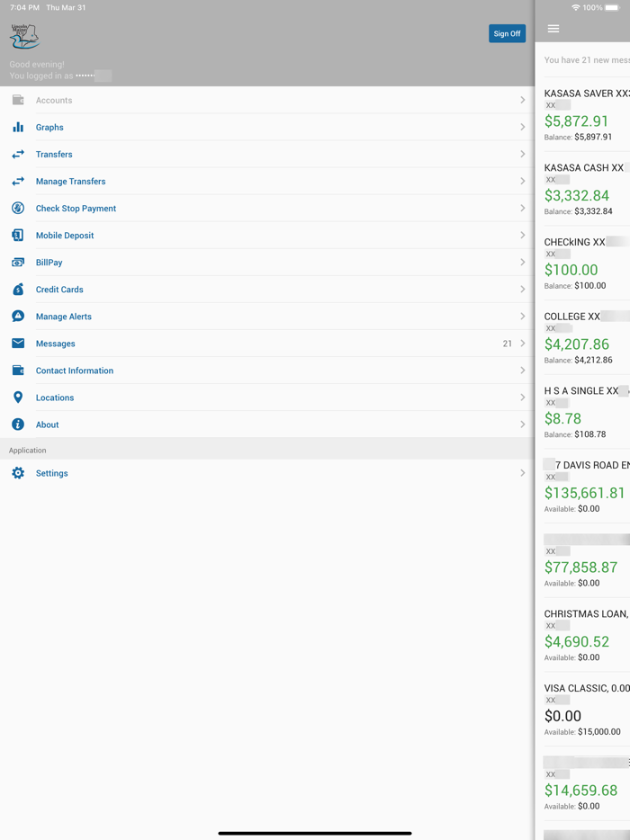Tap the Messages envelope icon

[x=18, y=344]
